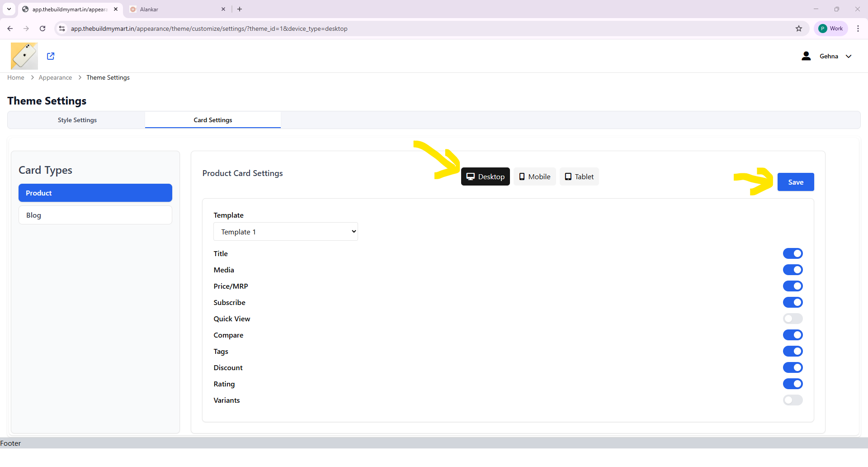Viewport: 868px width, 467px height.
Task: Open Chrome three-dot menu
Action: click(858, 29)
